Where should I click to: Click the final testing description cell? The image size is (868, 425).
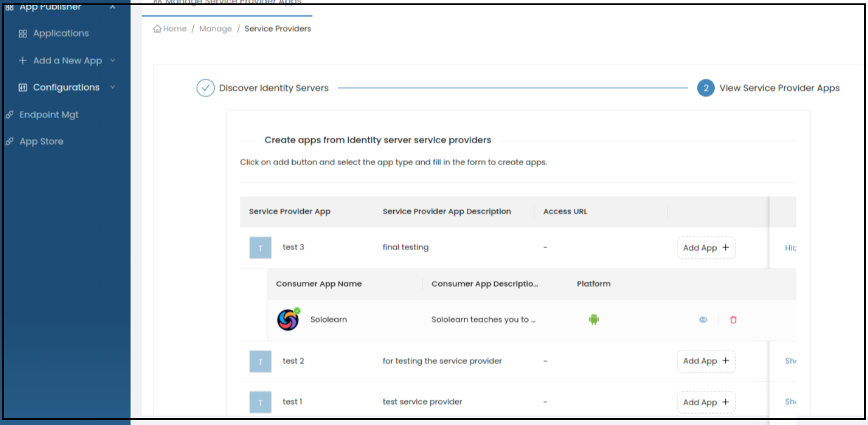(x=406, y=247)
